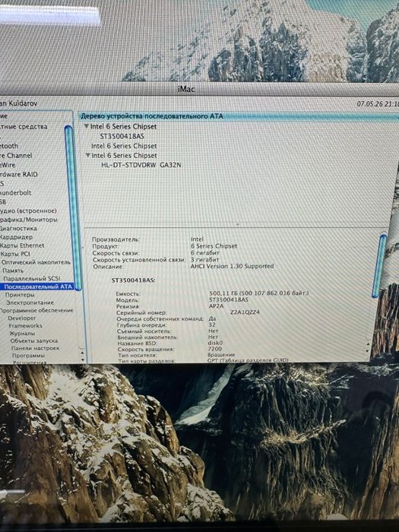Select Электропитание in the sidebar
Viewport: 399px width, 532px height.
click(x=30, y=302)
